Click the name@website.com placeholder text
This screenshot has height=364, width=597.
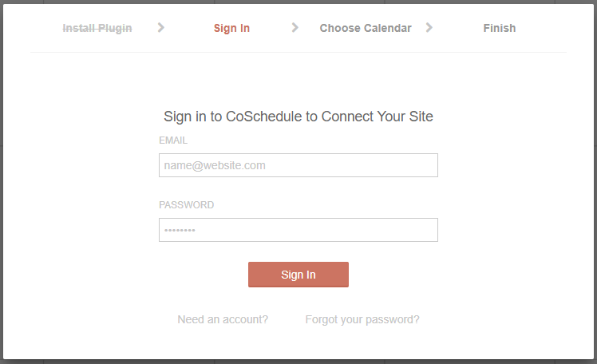(215, 165)
